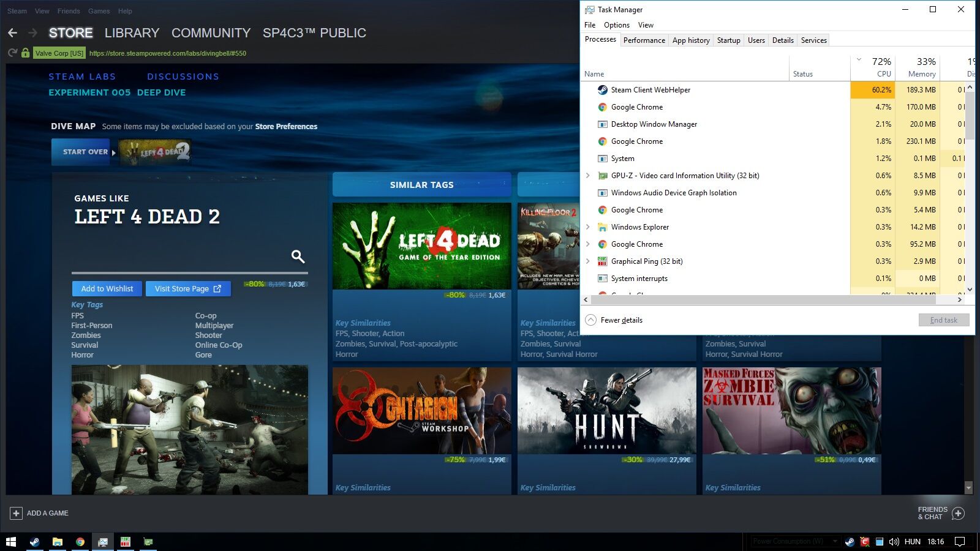Image resolution: width=980 pixels, height=551 pixels.
Task: Expand the Windows Explorer process group
Action: tap(588, 227)
